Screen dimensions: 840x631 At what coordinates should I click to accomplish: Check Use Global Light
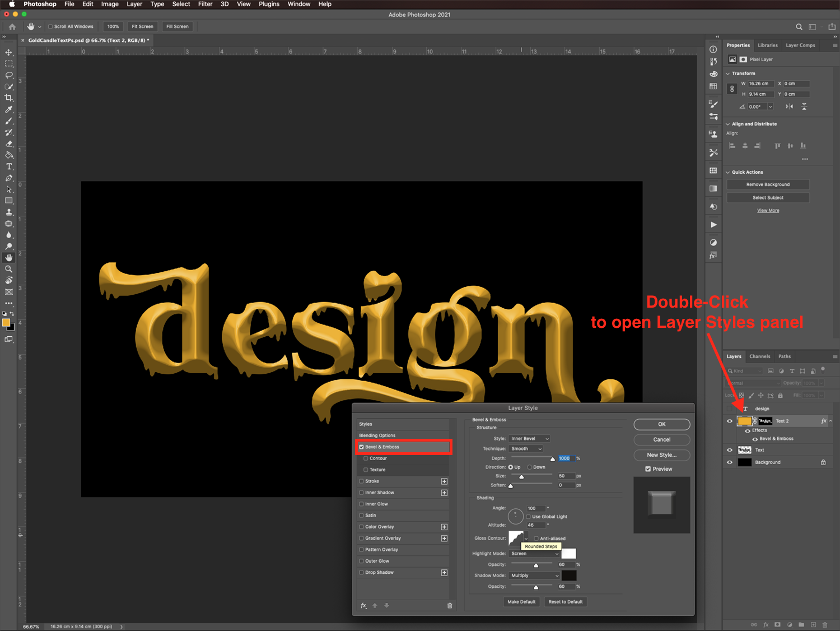coord(528,517)
